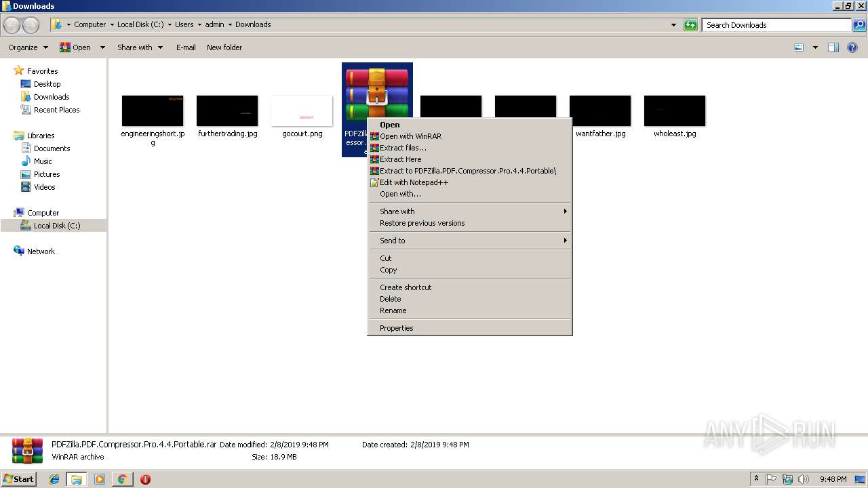This screenshot has height=488, width=868.
Task: Open Internet Explorer from taskbar
Action: [x=54, y=479]
